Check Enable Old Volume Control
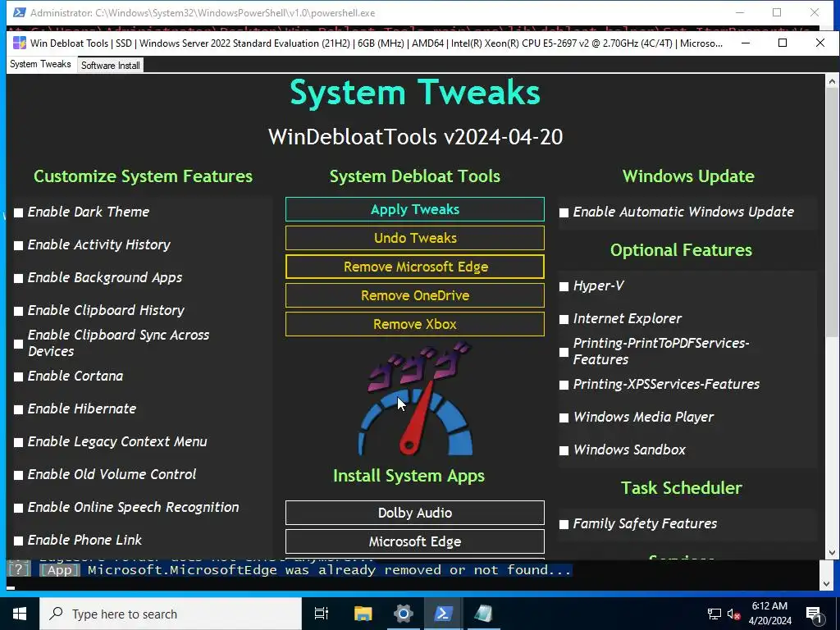This screenshot has height=630, width=840. (18, 475)
